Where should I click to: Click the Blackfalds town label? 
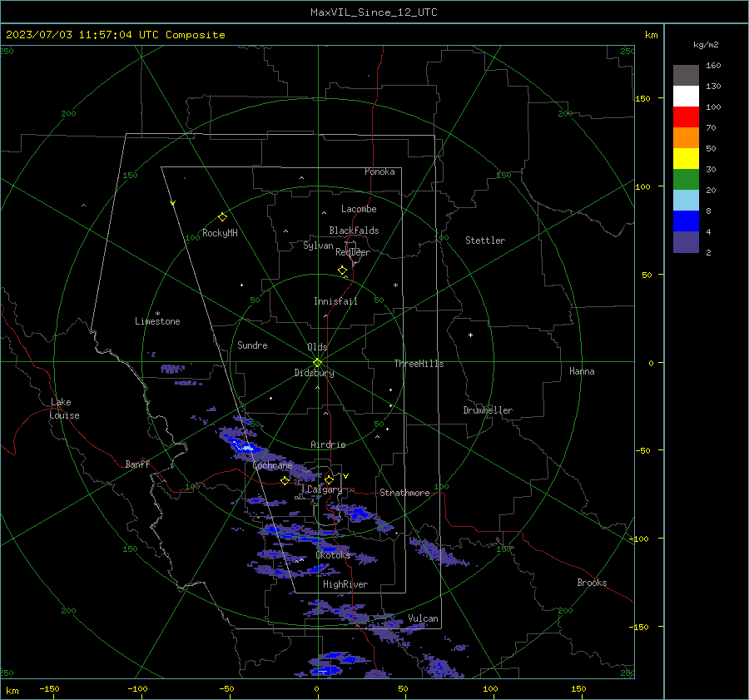point(354,231)
